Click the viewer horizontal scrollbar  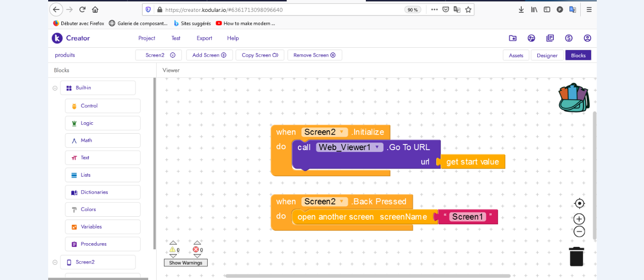pos(368,276)
